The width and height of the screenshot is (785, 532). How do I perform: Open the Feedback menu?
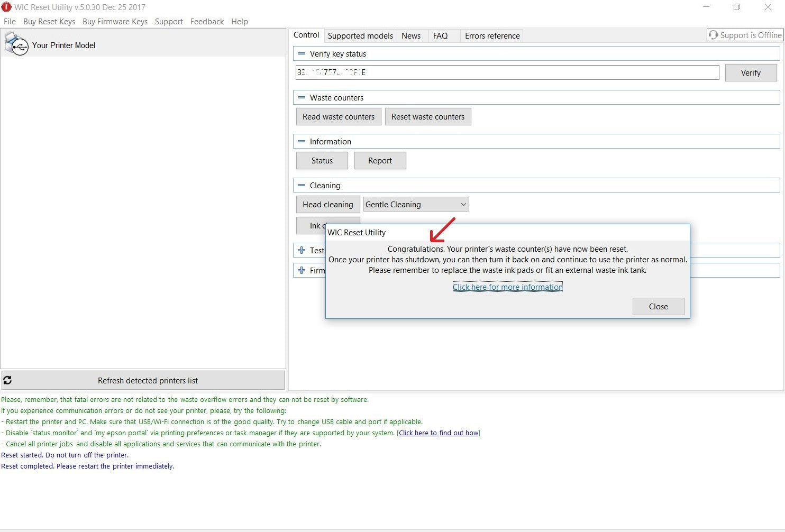pos(207,22)
